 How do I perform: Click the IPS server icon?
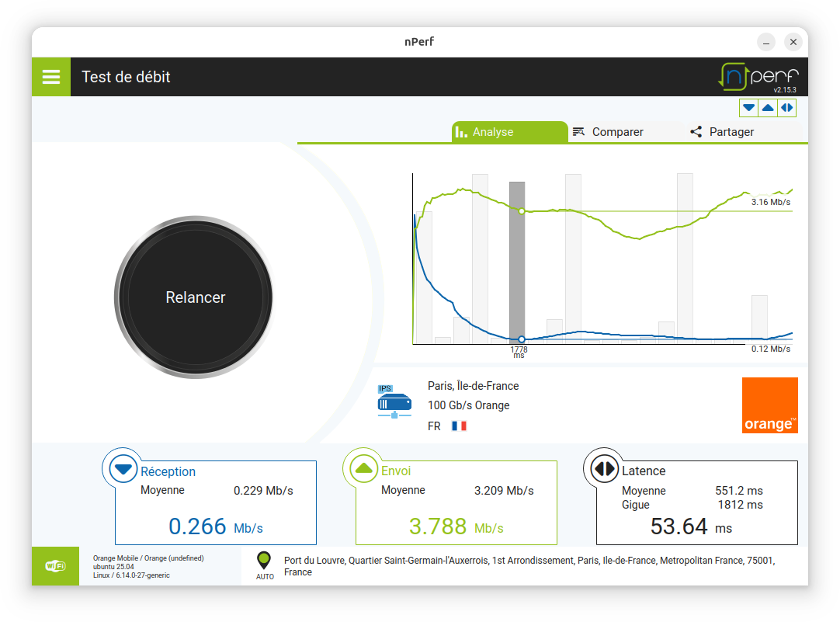[x=394, y=401]
